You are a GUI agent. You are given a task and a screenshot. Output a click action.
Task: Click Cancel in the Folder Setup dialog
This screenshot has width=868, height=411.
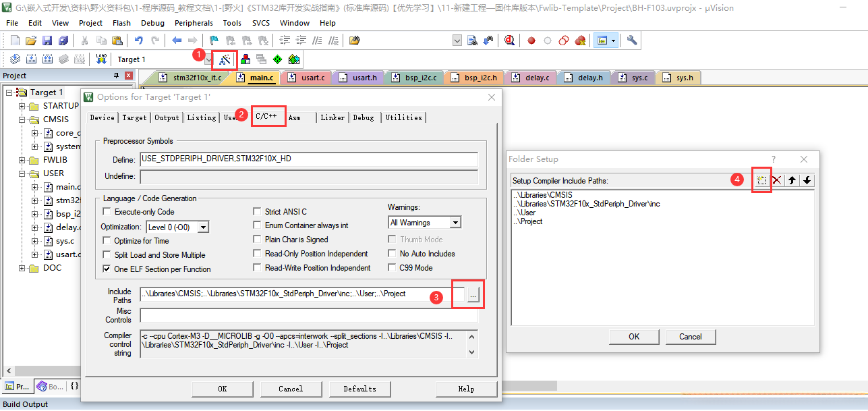coord(690,336)
